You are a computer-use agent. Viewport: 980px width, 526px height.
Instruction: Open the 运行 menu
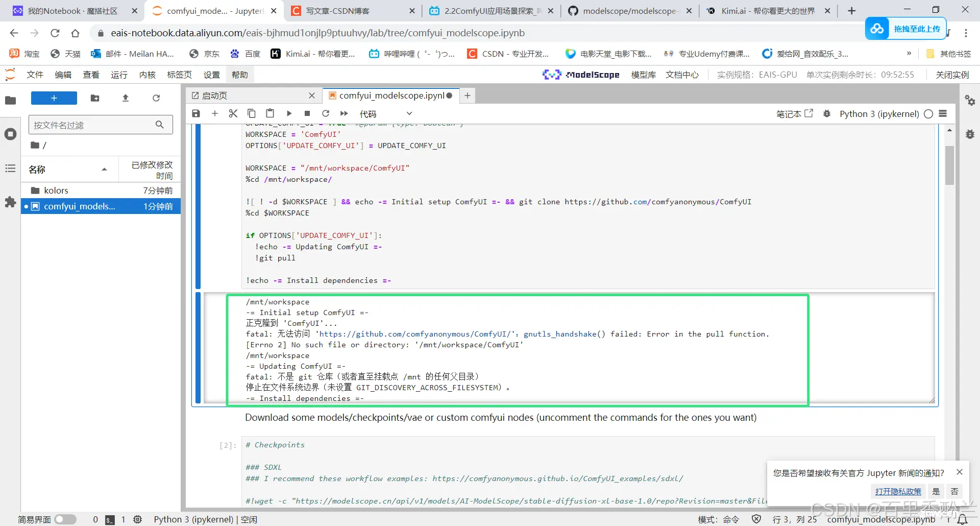click(119, 75)
